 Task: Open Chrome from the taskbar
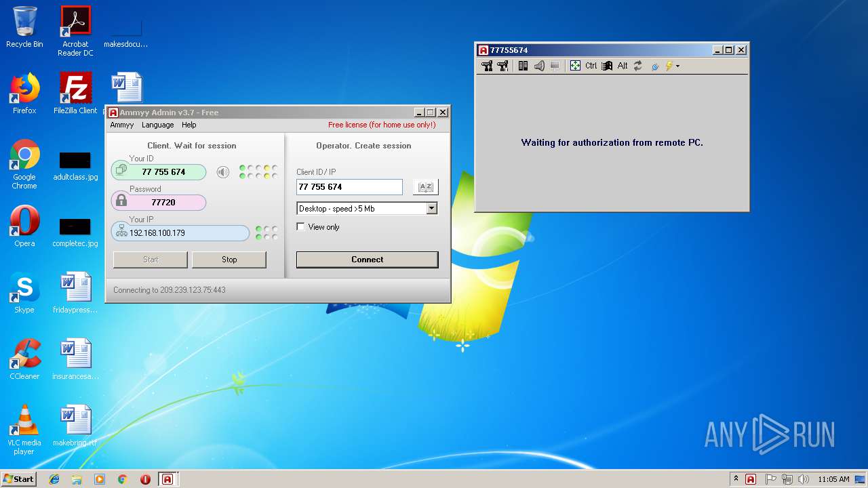coord(123,479)
